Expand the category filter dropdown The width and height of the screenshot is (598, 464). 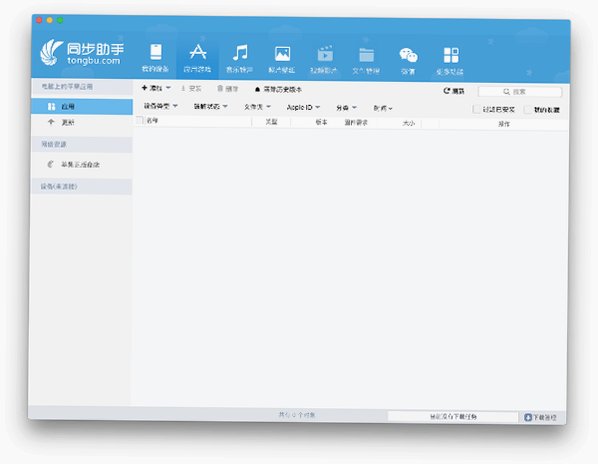[346, 108]
